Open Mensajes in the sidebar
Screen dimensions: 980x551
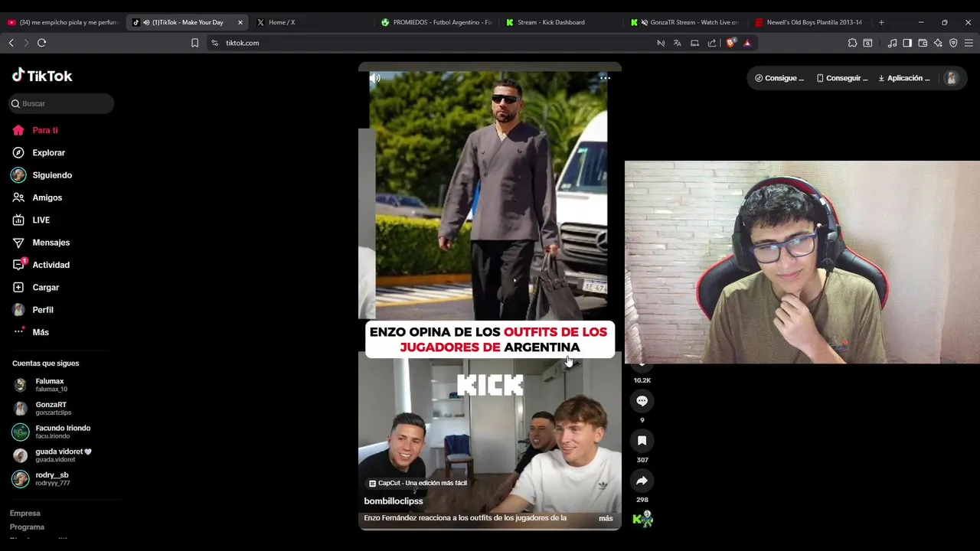(x=41, y=243)
